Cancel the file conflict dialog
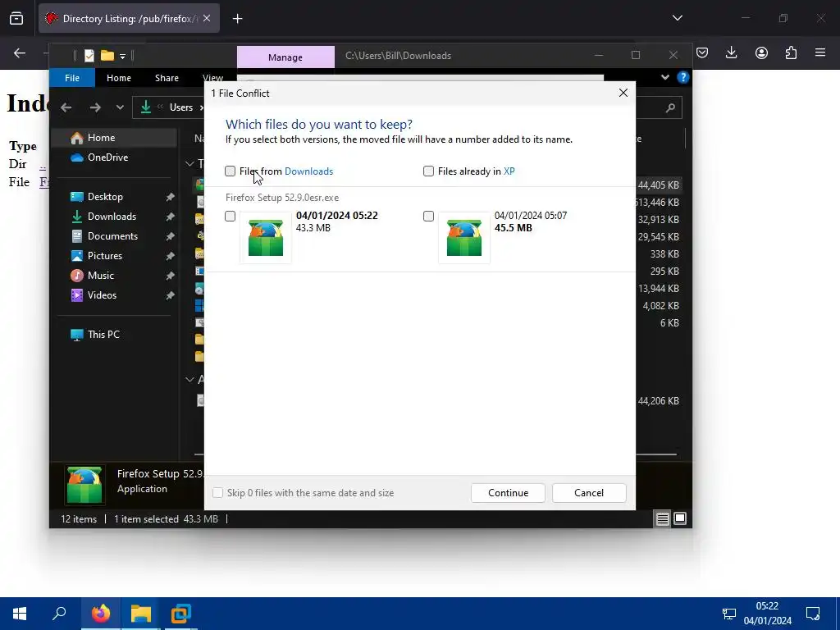This screenshot has height=630, width=840. click(x=589, y=493)
